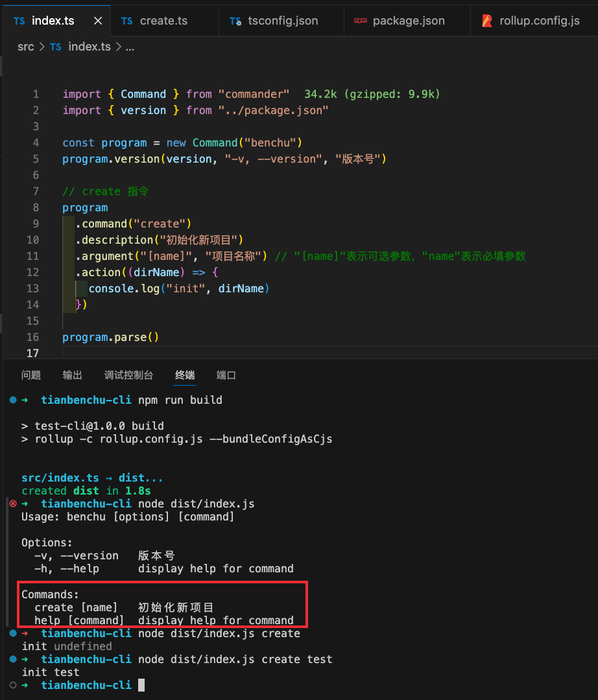Image resolution: width=598 pixels, height=700 pixels.
Task: Click 'src/index.ts → dist...' output line
Action: (x=92, y=478)
